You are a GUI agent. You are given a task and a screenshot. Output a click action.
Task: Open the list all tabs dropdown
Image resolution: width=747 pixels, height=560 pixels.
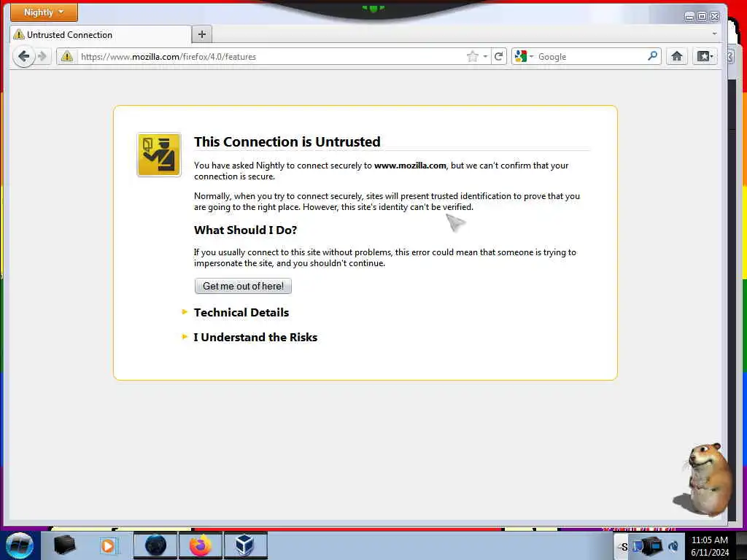click(x=714, y=34)
